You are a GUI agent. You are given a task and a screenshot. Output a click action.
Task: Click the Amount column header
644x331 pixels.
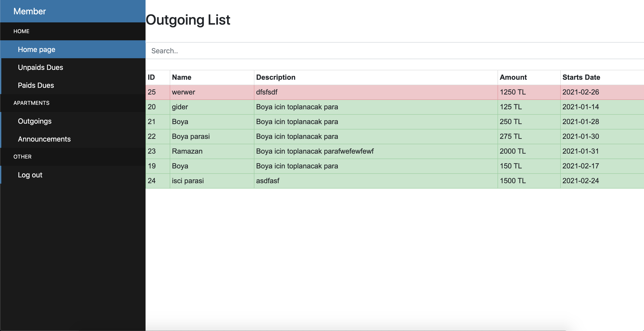click(513, 77)
